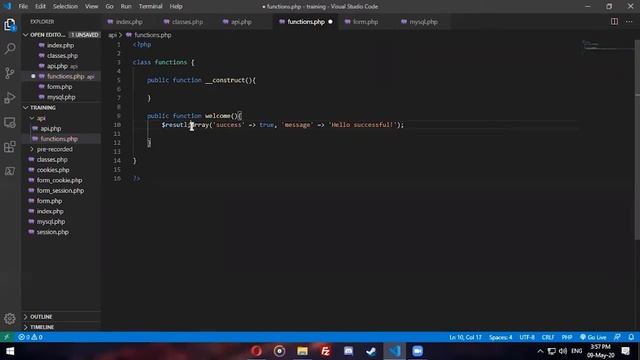Change language mode via PHP indicator
Screen dimensions: 640x360
tap(567, 337)
